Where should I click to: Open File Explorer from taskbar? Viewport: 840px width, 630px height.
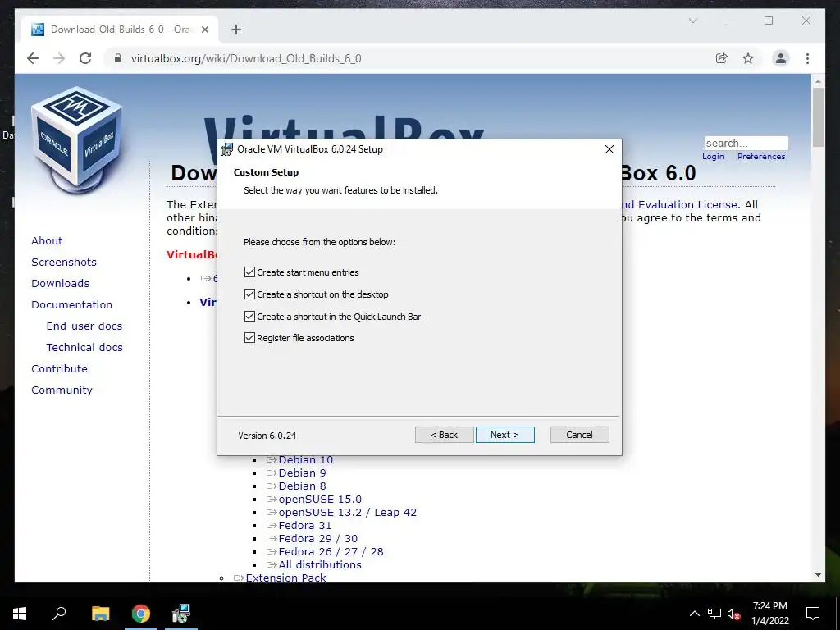point(100,614)
